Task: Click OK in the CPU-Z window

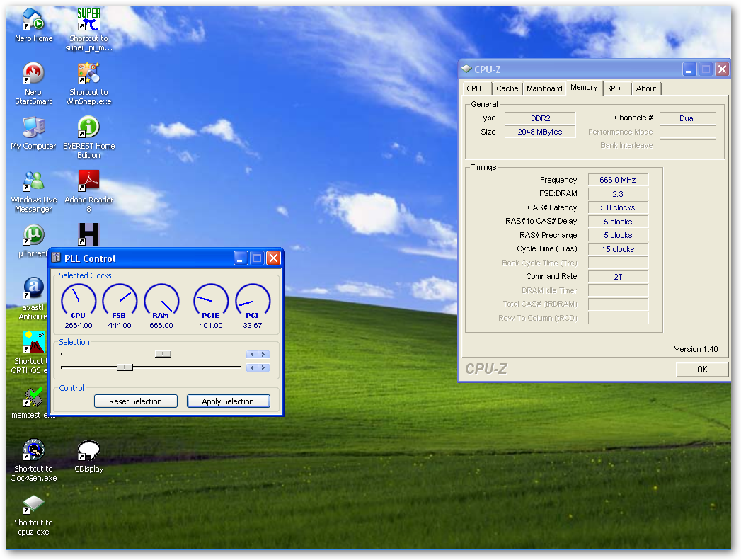Action: click(702, 370)
